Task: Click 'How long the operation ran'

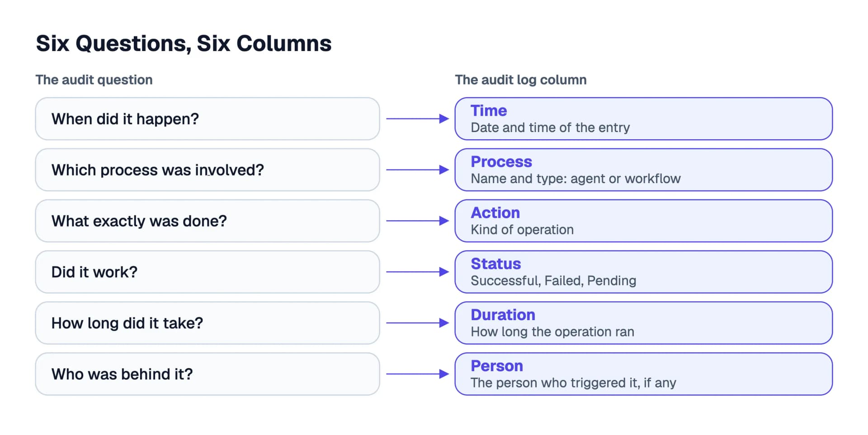Action: 552,332
